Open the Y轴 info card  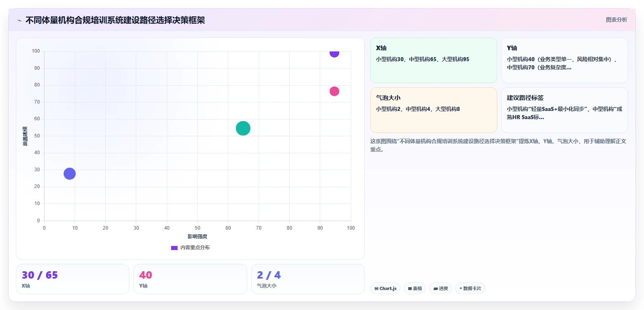coord(564,60)
